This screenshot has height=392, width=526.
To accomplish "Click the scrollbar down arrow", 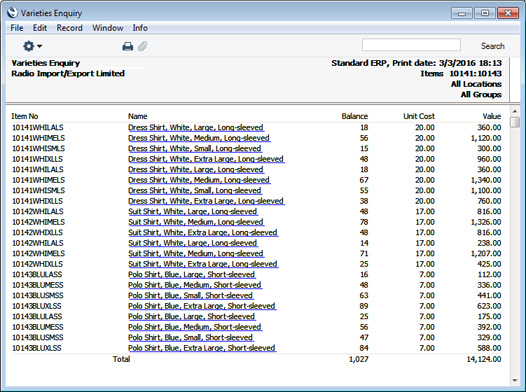I will [x=515, y=380].
